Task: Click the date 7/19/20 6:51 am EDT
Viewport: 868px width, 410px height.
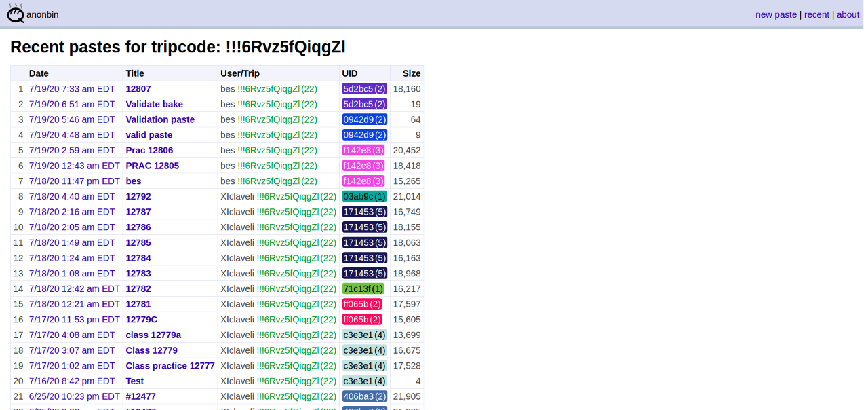Action: click(x=72, y=104)
